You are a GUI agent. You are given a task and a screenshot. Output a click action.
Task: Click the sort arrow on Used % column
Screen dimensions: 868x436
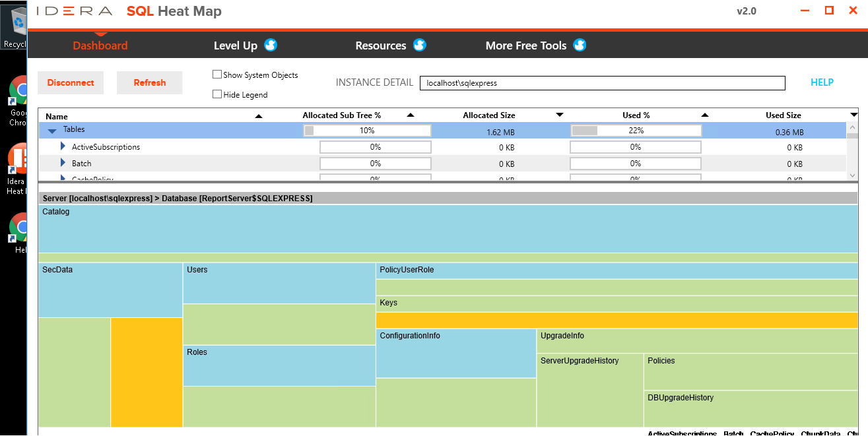pyautogui.click(x=704, y=115)
